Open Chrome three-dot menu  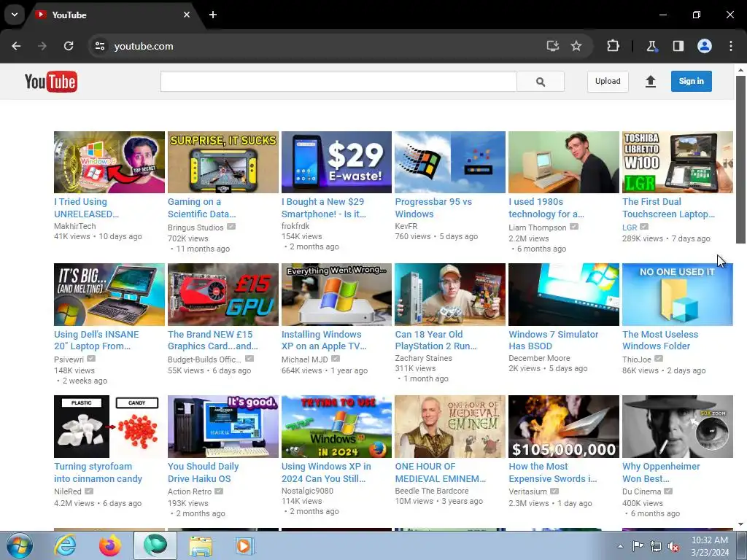731,46
